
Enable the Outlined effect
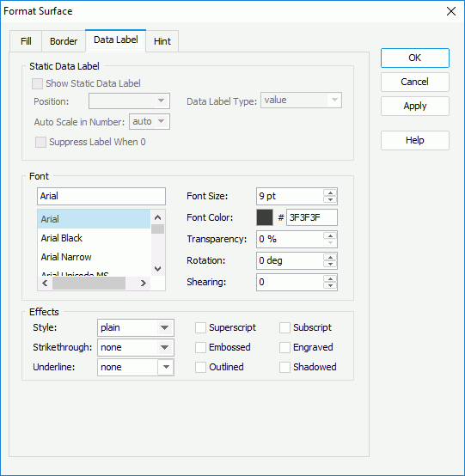(x=200, y=367)
